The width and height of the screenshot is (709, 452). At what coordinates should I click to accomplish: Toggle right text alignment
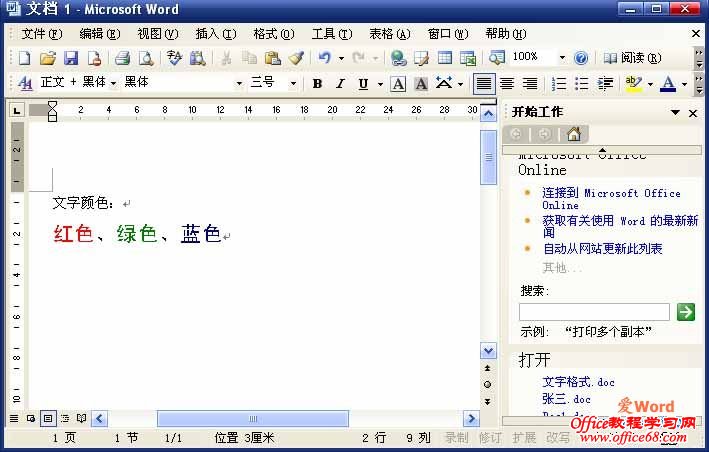pyautogui.click(x=530, y=84)
